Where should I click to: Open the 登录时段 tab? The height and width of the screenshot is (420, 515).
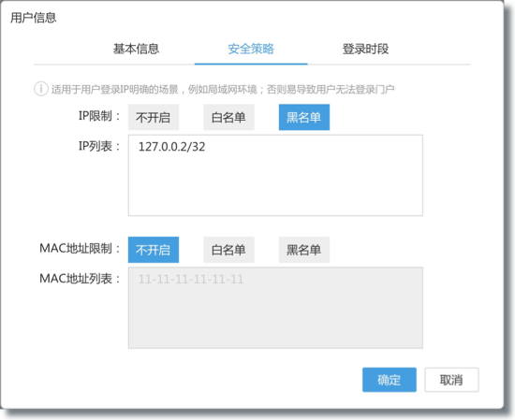click(x=365, y=49)
